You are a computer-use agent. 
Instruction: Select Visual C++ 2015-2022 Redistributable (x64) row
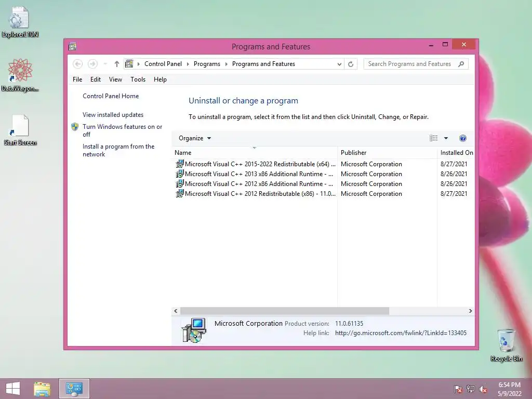tap(323, 164)
